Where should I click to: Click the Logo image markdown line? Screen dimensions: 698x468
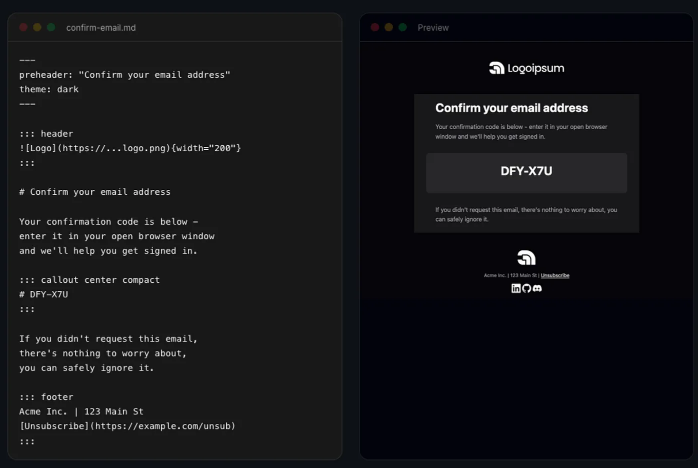(130, 148)
